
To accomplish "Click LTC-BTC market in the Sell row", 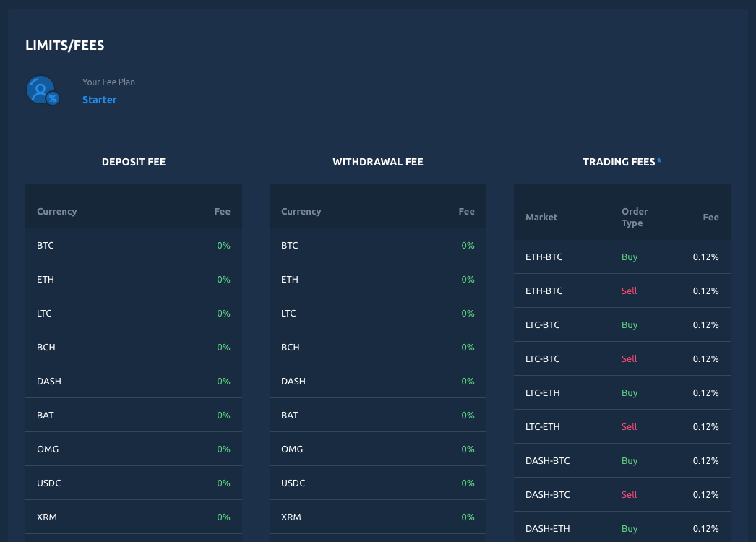I will pyautogui.click(x=542, y=358).
